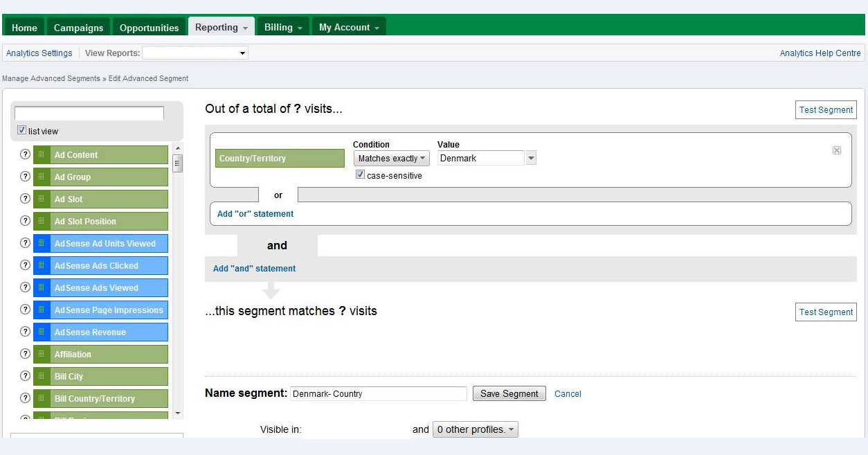Open the Matches exactly condition dropdown
The width and height of the screenshot is (868, 455).
[x=391, y=159]
